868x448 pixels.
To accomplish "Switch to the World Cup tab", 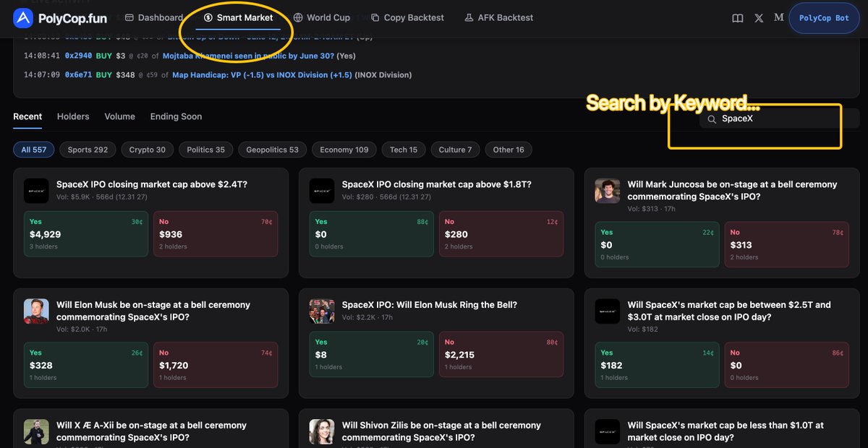I will click(x=322, y=17).
